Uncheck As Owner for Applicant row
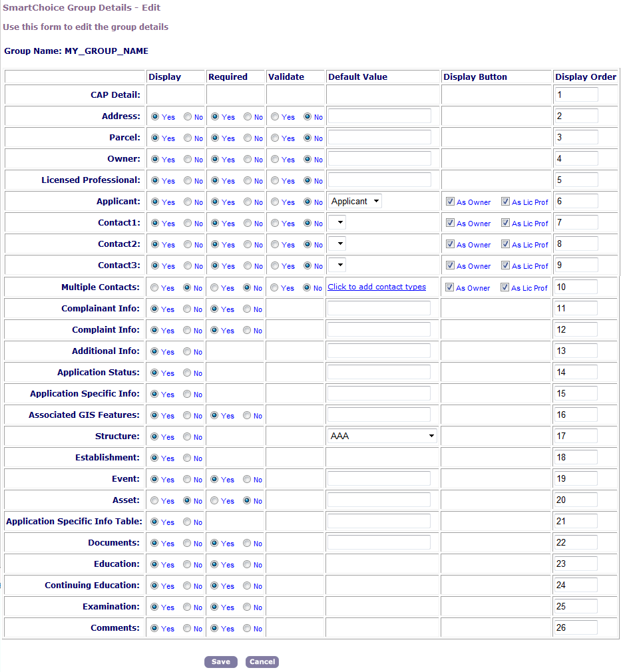Viewport: 623px width, 672px height. pos(451,202)
